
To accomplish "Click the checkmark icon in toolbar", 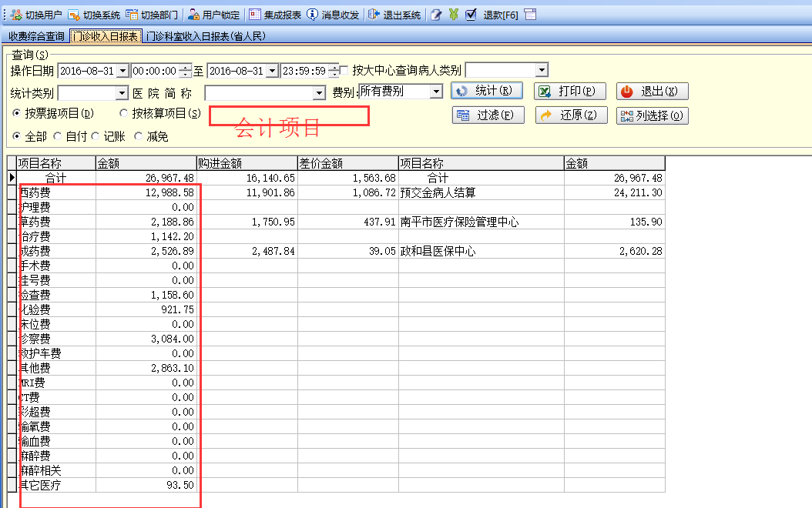I will 471,15.
